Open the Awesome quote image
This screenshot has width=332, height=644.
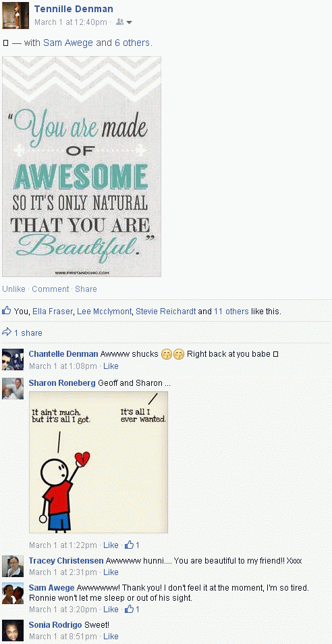click(82, 166)
